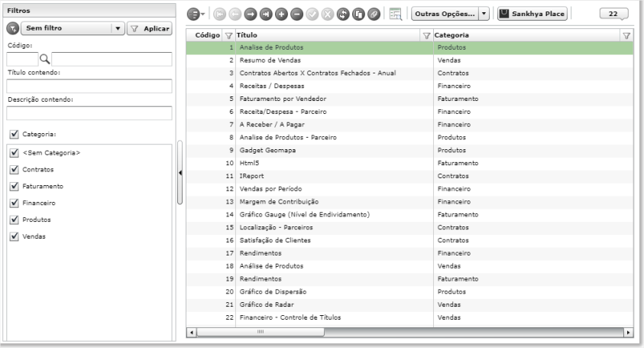Click the round filter icon beside Sem filtro
The image size is (644, 348).
pos(13,28)
